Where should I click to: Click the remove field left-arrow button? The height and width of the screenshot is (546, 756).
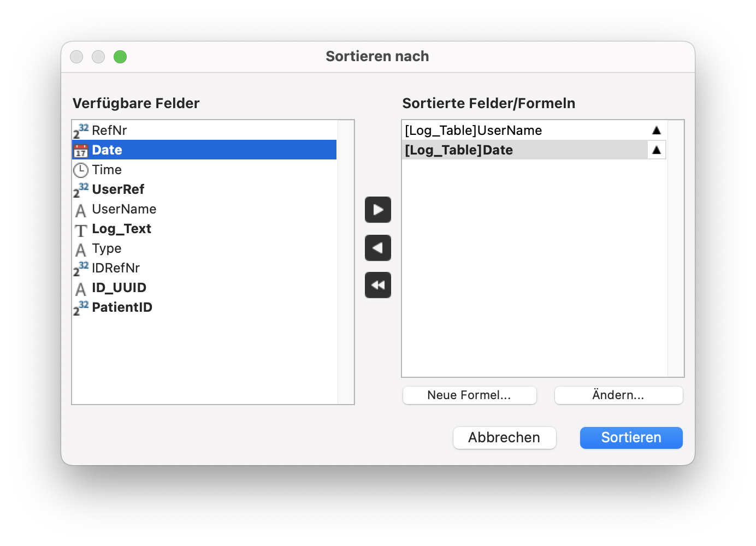pos(378,248)
